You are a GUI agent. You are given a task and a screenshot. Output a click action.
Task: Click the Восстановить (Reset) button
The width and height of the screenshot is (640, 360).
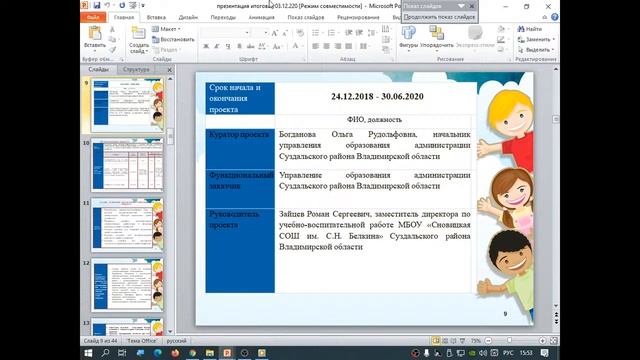173,40
